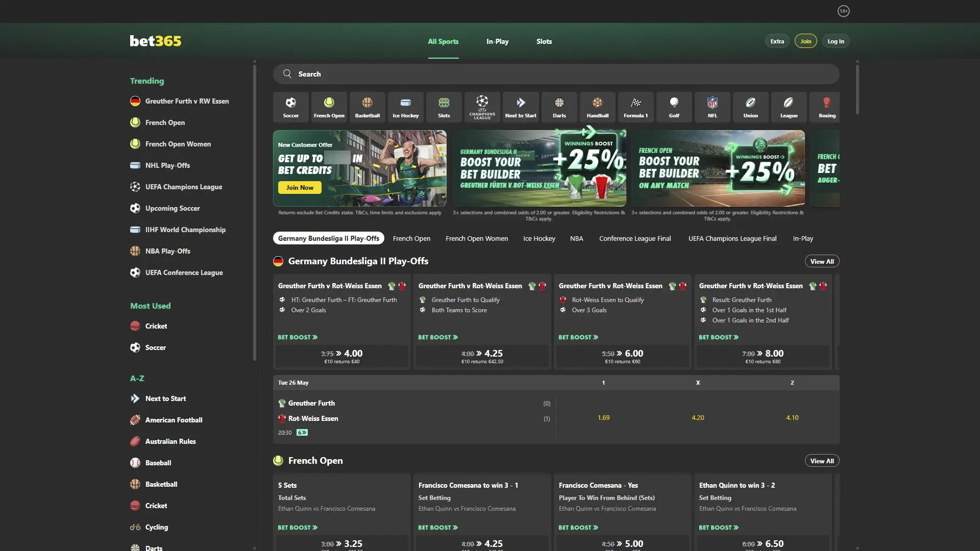980x551 pixels.
Task: Open the Next to Start tile
Action: (x=521, y=107)
